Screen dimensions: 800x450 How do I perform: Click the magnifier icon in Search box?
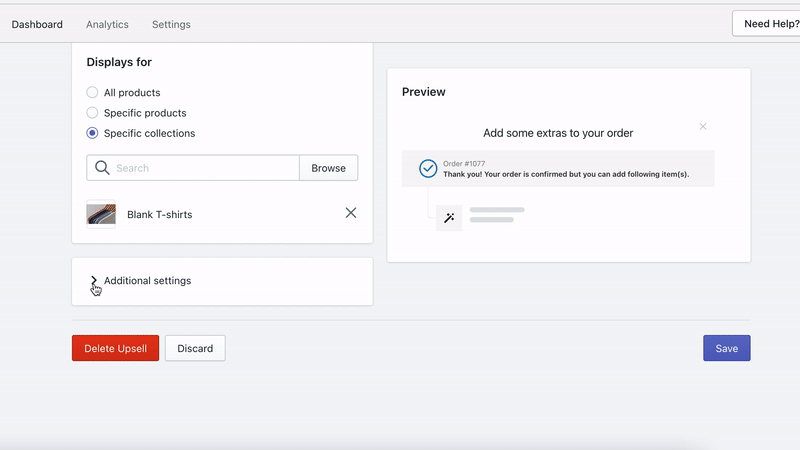click(102, 168)
